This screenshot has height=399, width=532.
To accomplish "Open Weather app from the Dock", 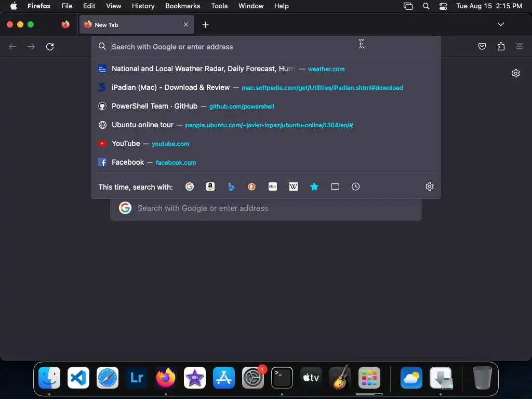I will tap(411, 378).
